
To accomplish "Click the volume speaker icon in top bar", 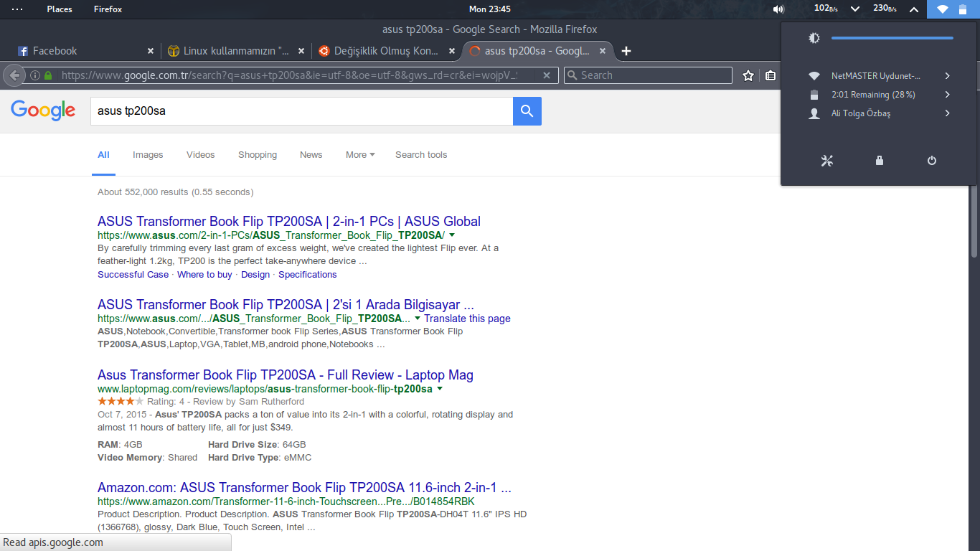I will coord(778,9).
